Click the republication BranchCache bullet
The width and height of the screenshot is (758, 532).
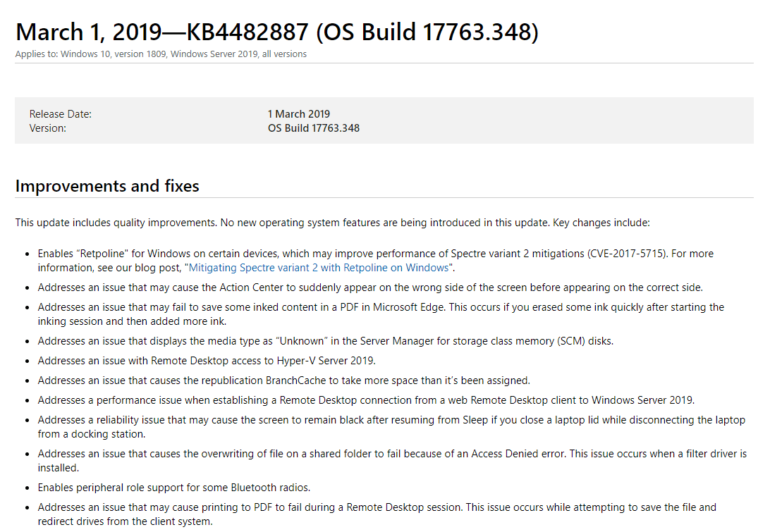click(283, 381)
